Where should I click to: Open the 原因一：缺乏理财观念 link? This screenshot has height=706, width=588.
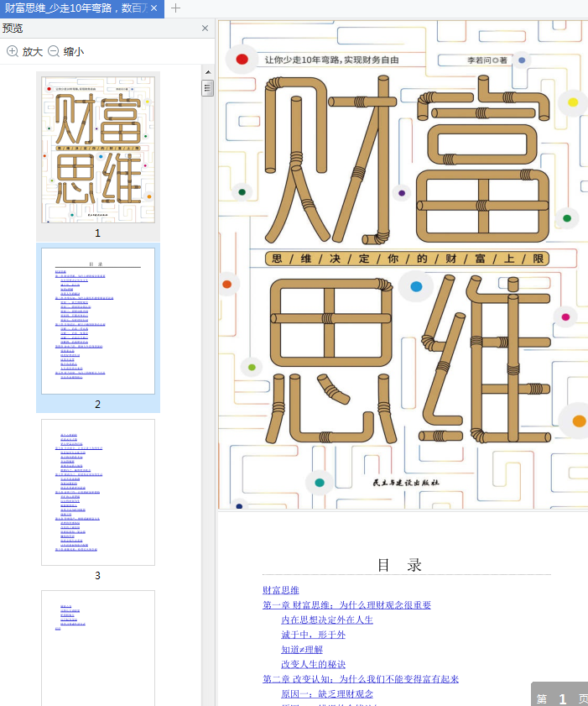pos(326,694)
